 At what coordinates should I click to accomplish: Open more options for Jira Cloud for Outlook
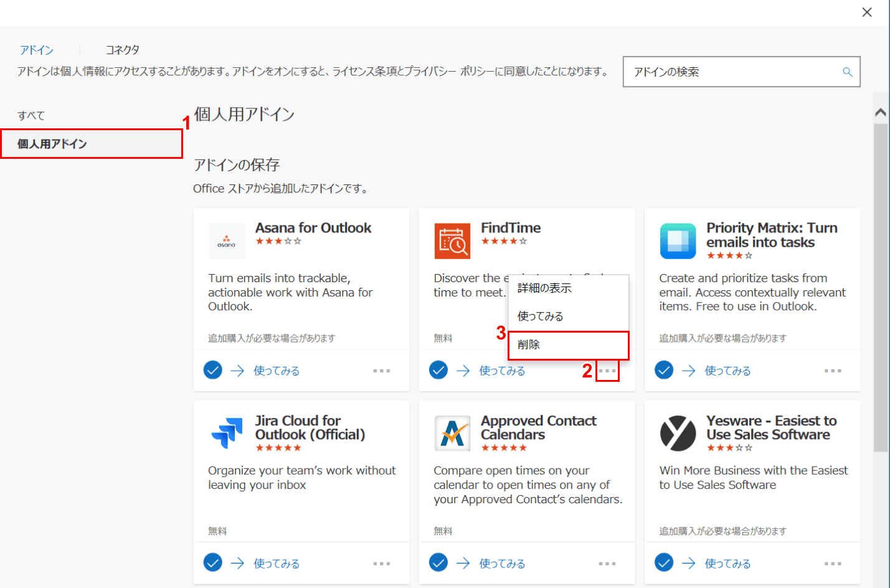point(382,563)
